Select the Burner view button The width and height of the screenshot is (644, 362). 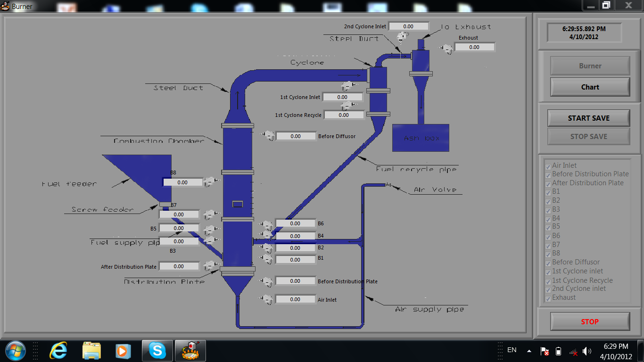click(590, 66)
